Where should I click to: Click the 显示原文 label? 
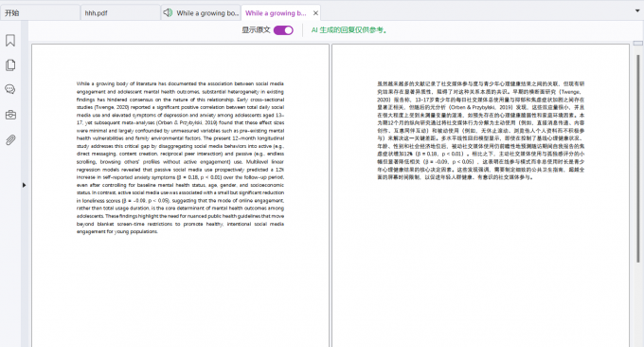pyautogui.click(x=256, y=30)
